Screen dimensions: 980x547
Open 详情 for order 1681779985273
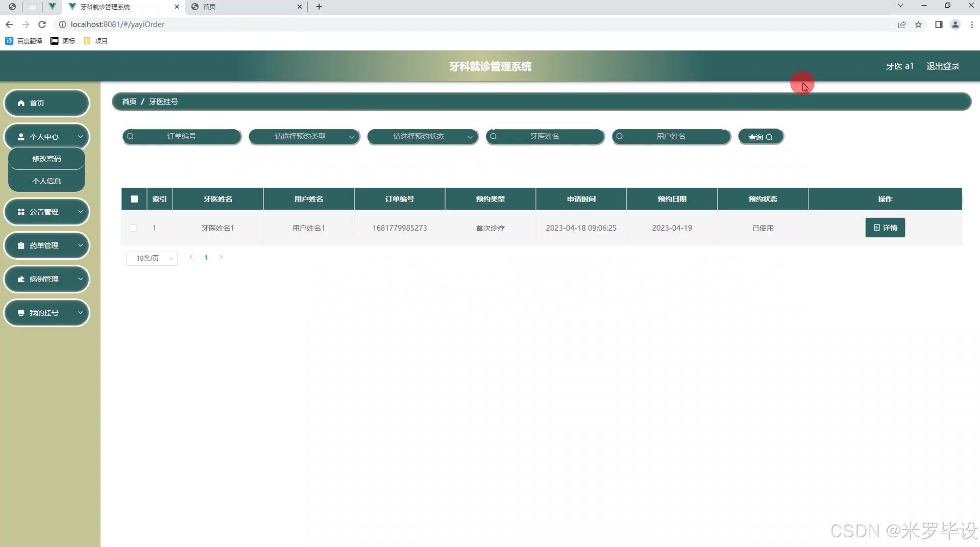tap(885, 228)
